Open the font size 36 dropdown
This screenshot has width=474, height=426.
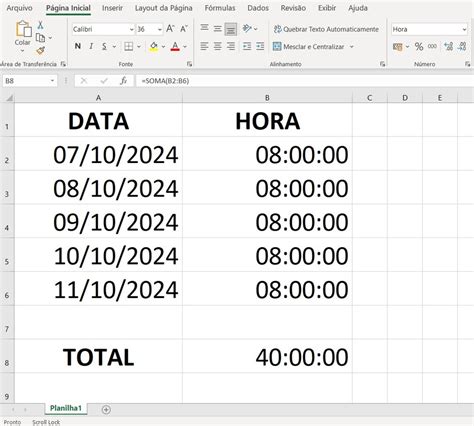coord(160,30)
